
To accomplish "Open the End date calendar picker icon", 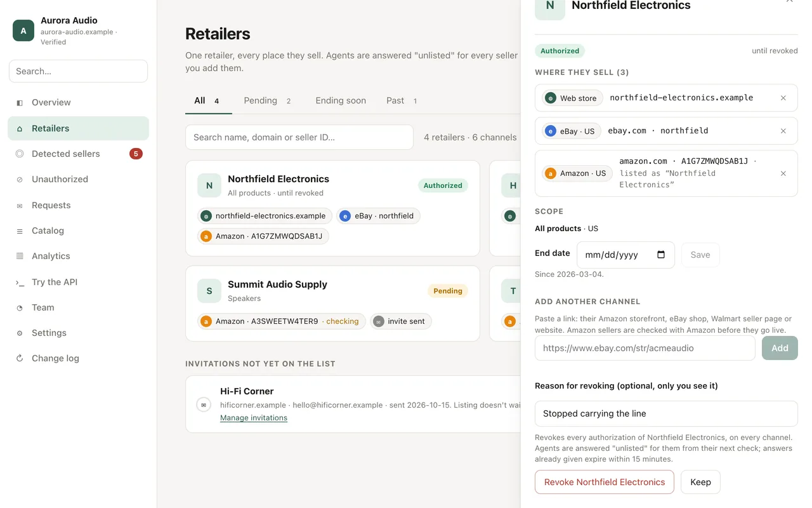I will coord(661,255).
